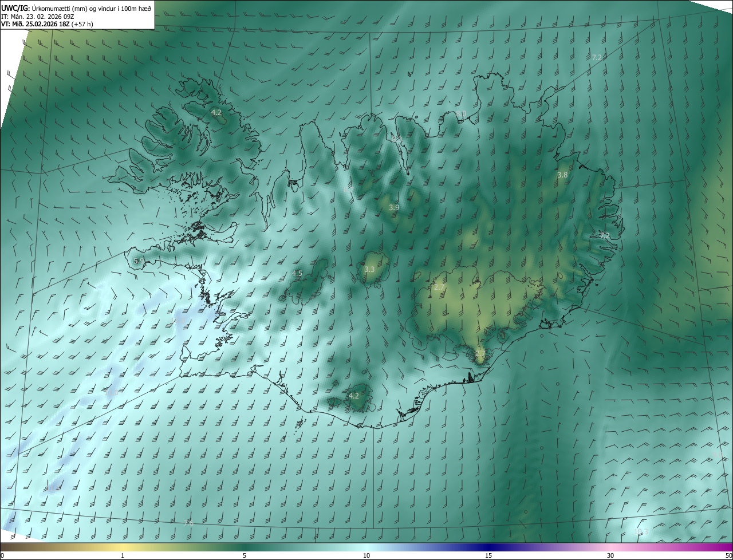This screenshot has height=560, width=733.
Task: Select the 'IT: Mán. 23. 02. 2026 09Z' line
Action: point(39,16)
